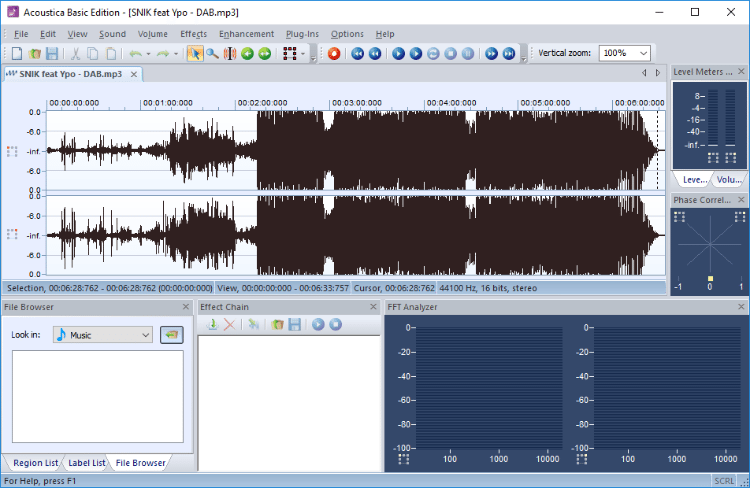Create a new file with the blank page icon

17,53
